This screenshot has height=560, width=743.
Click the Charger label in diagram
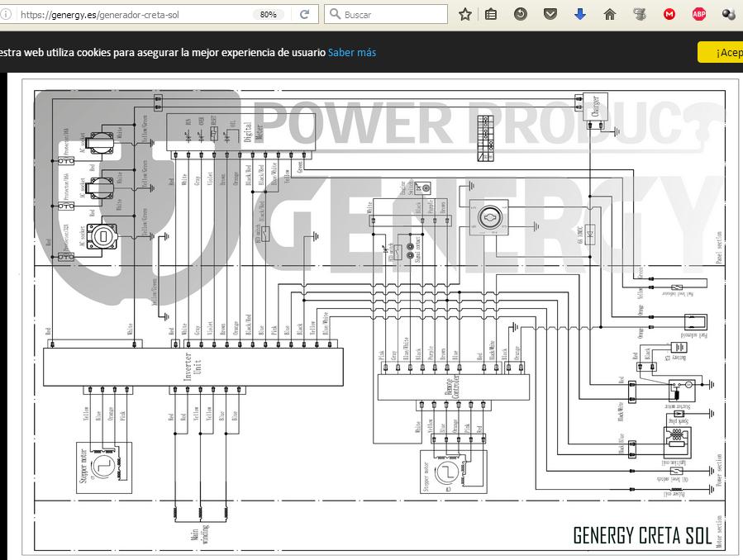point(596,107)
